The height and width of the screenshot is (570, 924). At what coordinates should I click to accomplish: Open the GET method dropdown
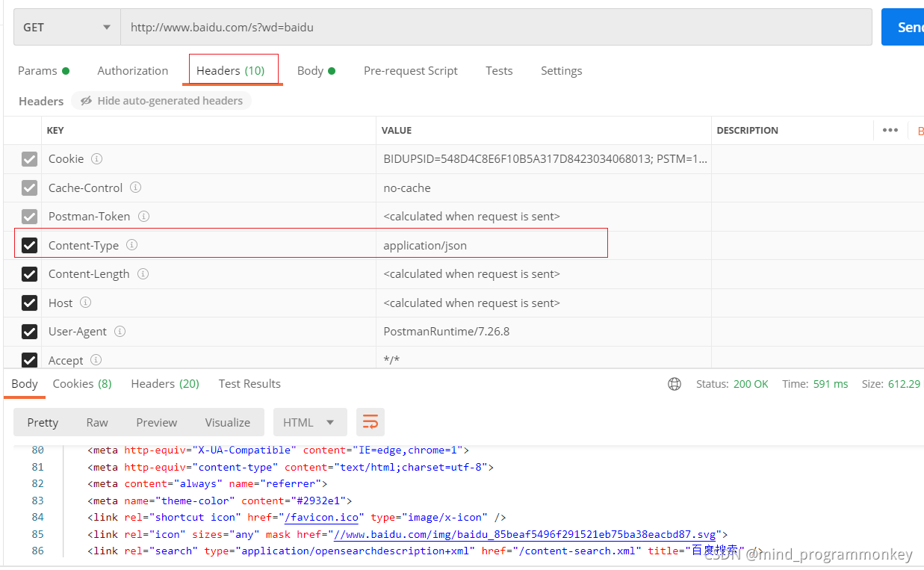tap(67, 27)
